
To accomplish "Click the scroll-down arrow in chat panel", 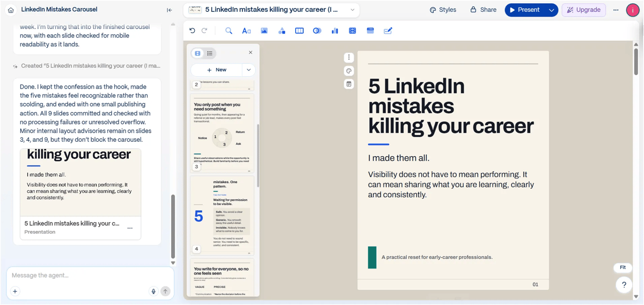I will [173, 263].
